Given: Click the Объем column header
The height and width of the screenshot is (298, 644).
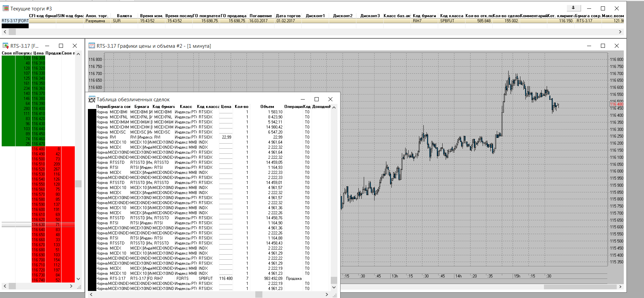Looking at the screenshot, I should pyautogui.click(x=267, y=107).
